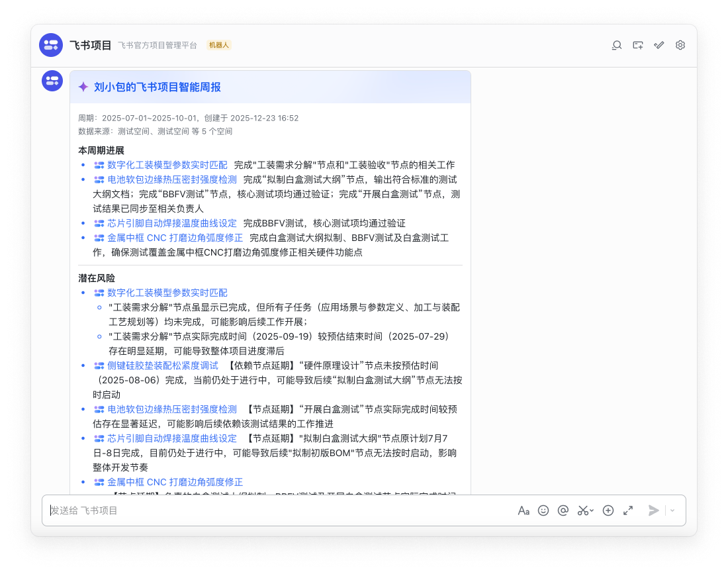Open text formatting Aa icon
This screenshot has height=574, width=728.
point(523,510)
